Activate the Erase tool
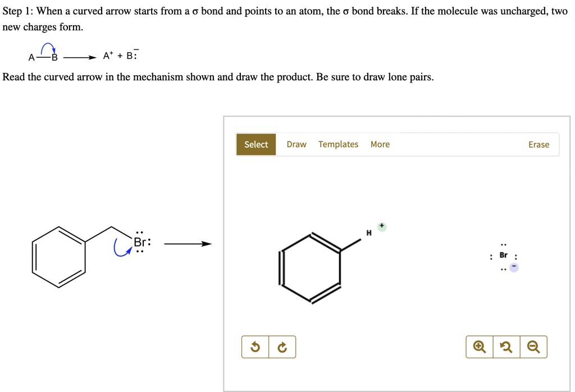Viewport: 575px width, 392px height. click(539, 144)
